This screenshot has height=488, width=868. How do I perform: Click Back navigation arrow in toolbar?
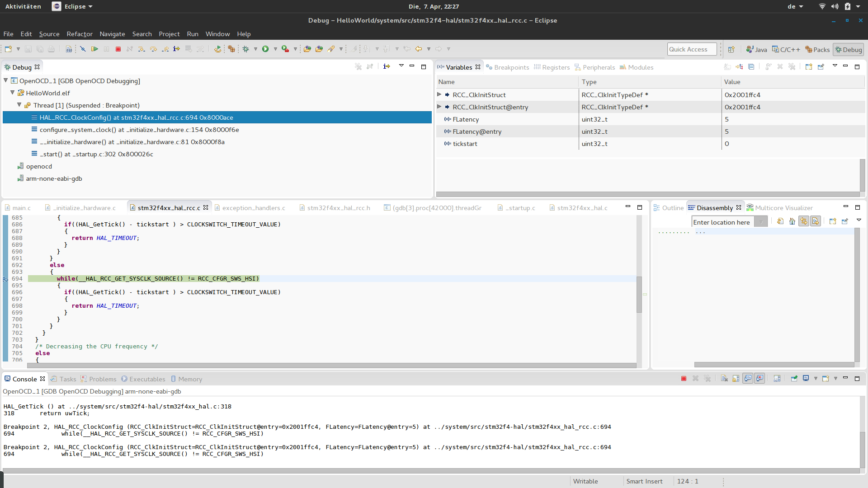(x=419, y=49)
